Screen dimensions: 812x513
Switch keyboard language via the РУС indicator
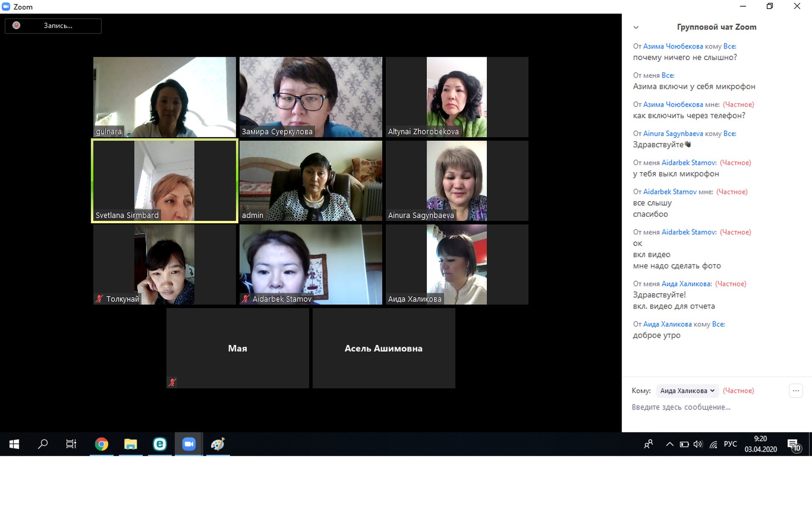(730, 444)
